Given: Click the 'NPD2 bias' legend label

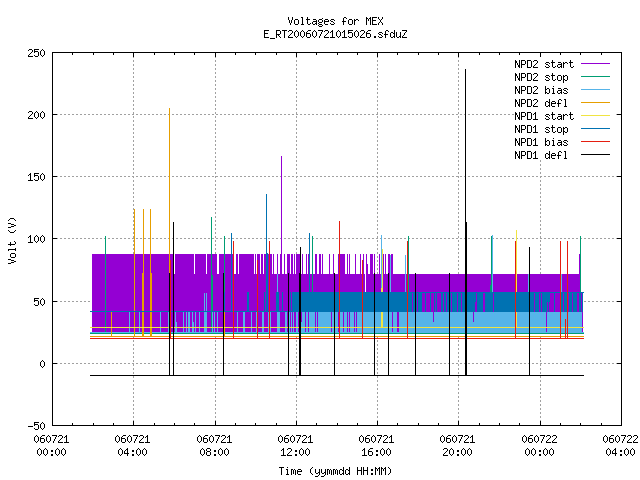Looking at the screenshot, I should point(541,90).
